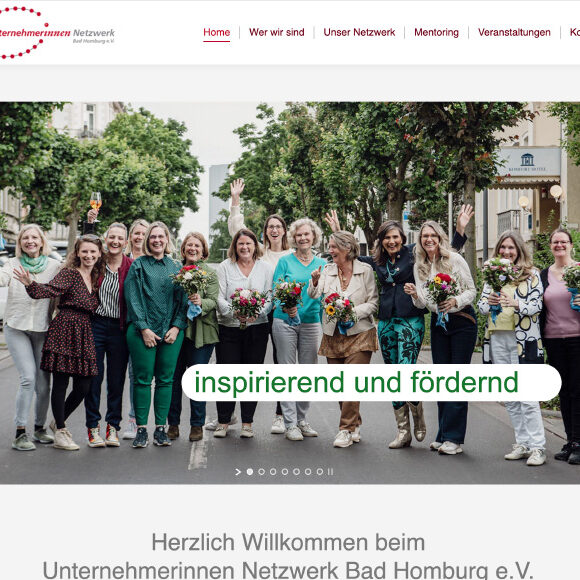Click the play arrow in slideshow controls
This screenshot has height=580, width=580.
pyautogui.click(x=238, y=472)
